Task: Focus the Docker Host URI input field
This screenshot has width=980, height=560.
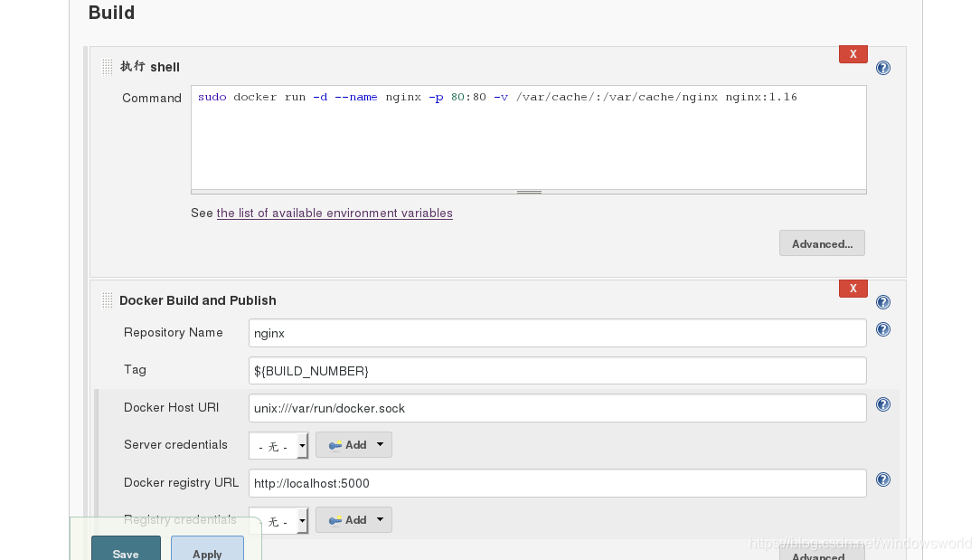Action: point(558,408)
